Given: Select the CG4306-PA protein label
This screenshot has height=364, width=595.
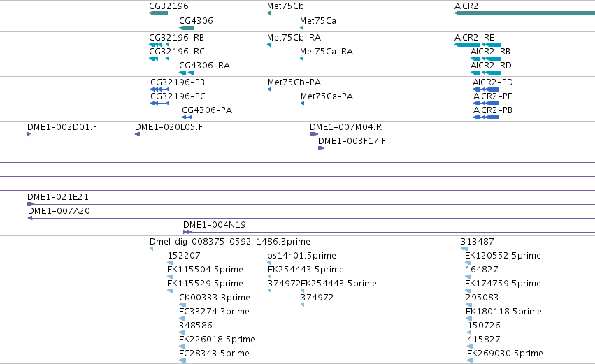Looking at the screenshot, I should [207, 110].
